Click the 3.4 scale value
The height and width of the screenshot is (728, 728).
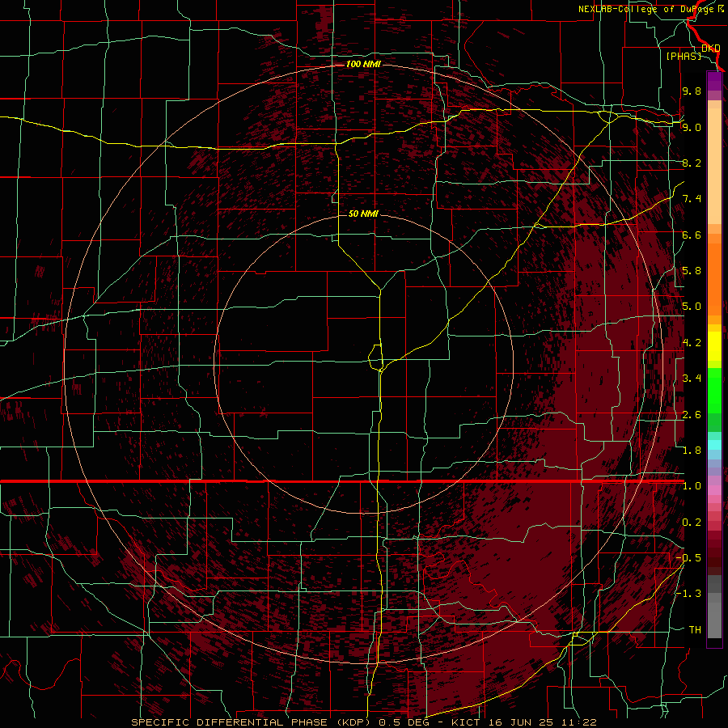coord(692,379)
